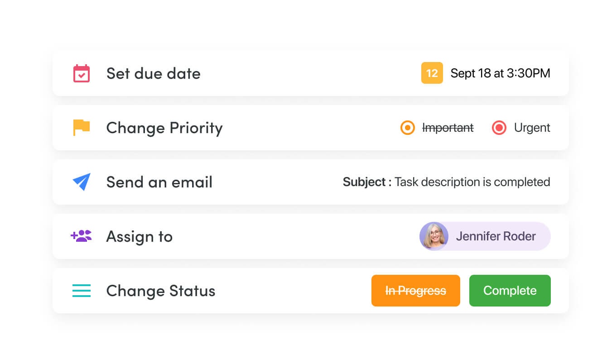
Task: Click the blue paper plane email icon
Action: pos(82,182)
